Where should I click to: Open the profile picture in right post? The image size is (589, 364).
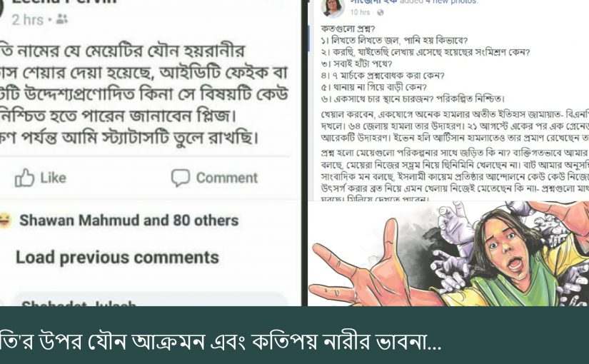333,8
